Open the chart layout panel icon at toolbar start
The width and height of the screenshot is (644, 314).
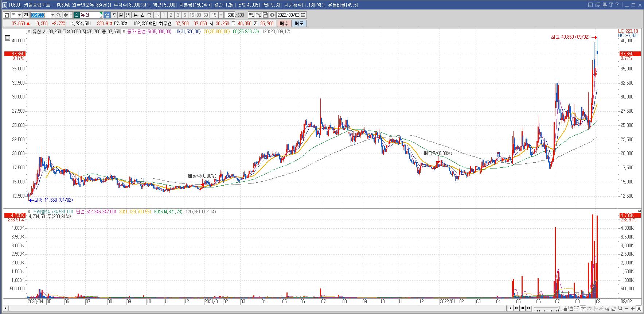[x=7, y=15]
